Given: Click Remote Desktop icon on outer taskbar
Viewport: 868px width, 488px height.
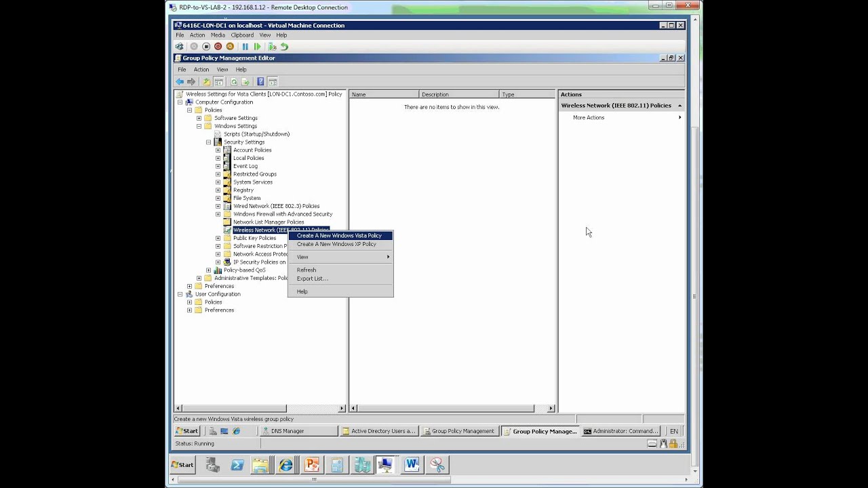Looking at the screenshot, I should (385, 465).
